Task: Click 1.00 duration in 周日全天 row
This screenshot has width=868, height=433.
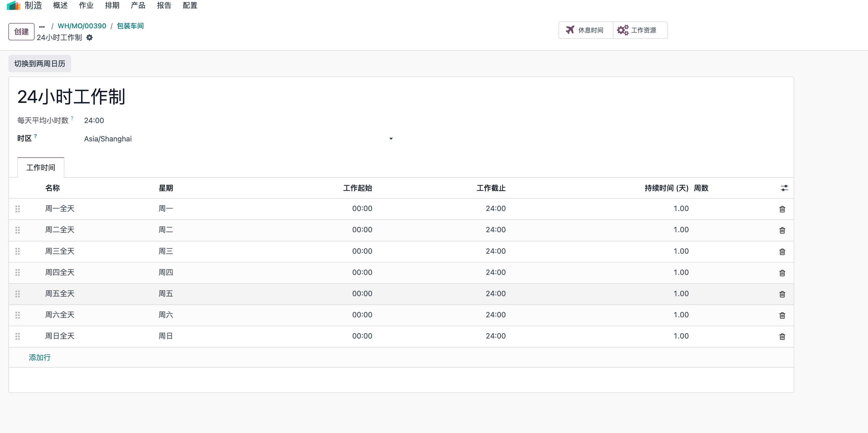Action: pyautogui.click(x=681, y=336)
